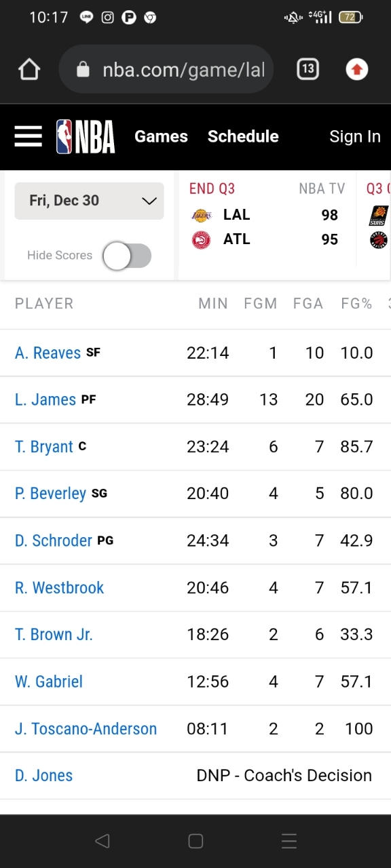This screenshot has height=868, width=391.
Task: Open R. Westbrook player page
Action: (x=60, y=587)
